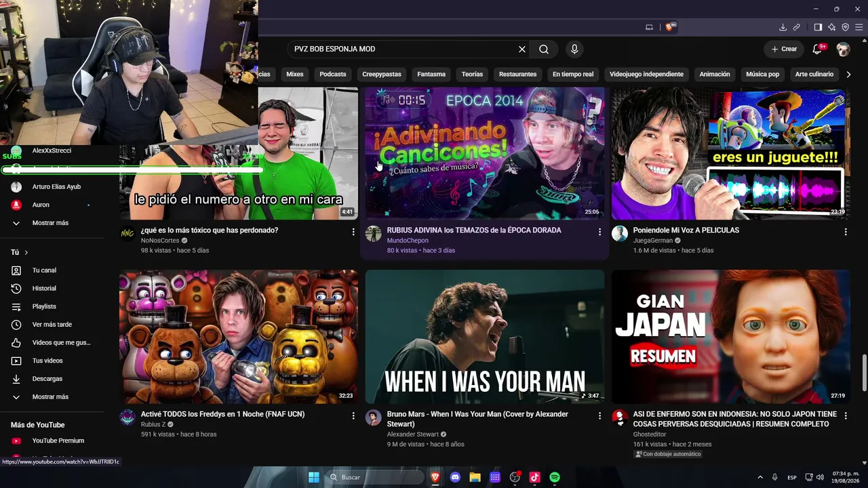The image size is (868, 488).
Task: Click the Crear button
Action: (784, 49)
